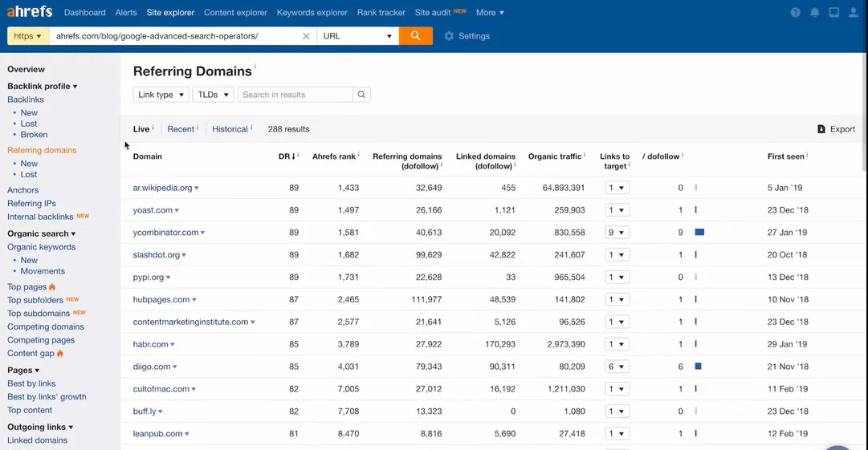Open Keywords explorer in top navigation
Image resolution: width=868 pixels, height=450 pixels.
coord(312,13)
